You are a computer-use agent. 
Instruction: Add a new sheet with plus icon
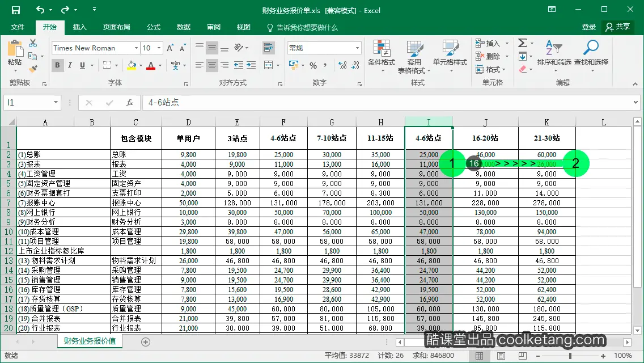[145, 341]
